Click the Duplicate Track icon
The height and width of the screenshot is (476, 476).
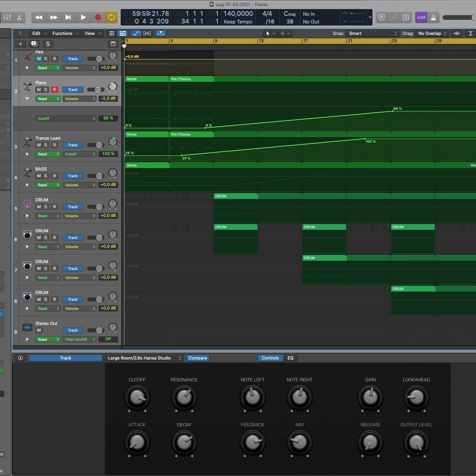[34, 44]
